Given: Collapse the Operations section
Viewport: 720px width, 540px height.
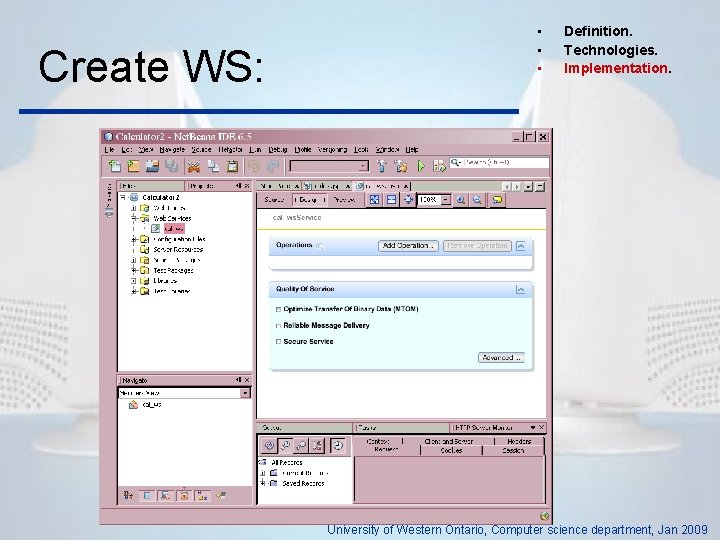Looking at the screenshot, I should (x=521, y=246).
